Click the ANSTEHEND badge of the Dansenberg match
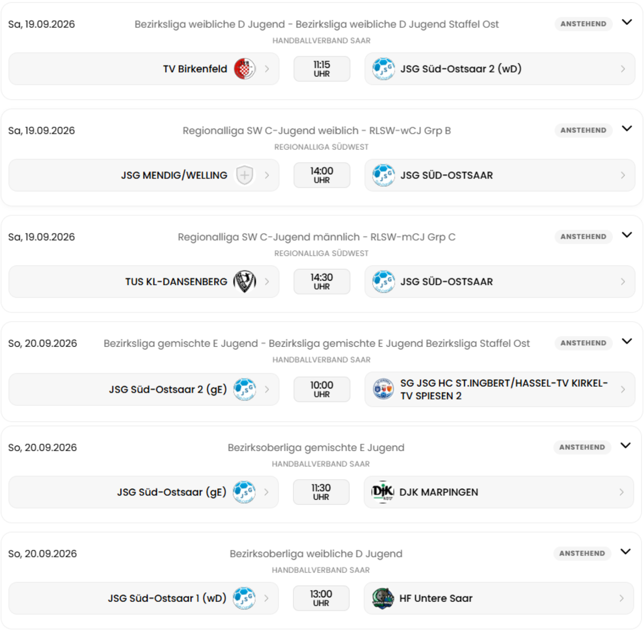This screenshot has width=644, height=644. (583, 236)
